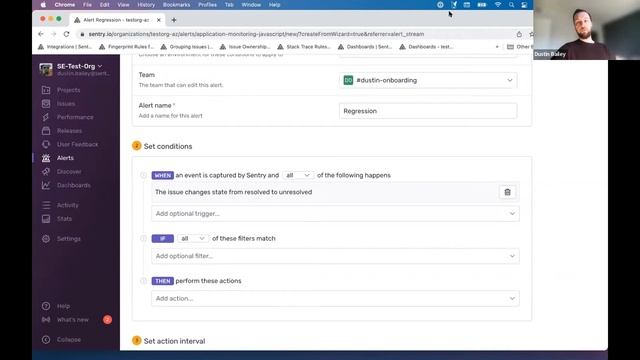Open Chrome Profiles menu
Screen dimensions: 640x360
pyautogui.click(x=207, y=5)
